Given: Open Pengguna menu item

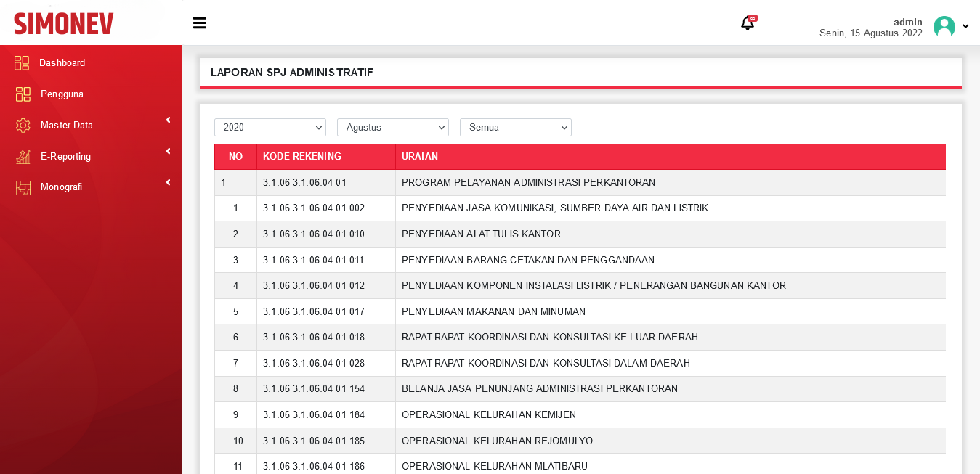Looking at the screenshot, I should (x=62, y=94).
